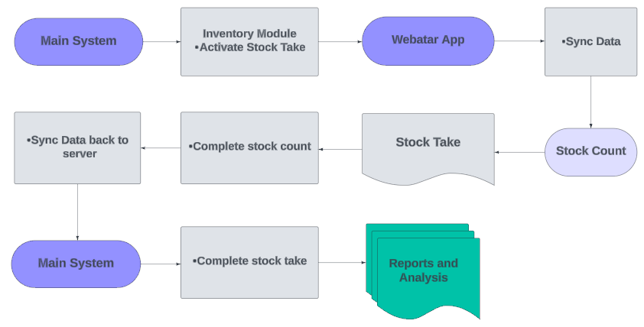
Task: Select the arrow from Inventory Module to Webatar App
Action: point(340,41)
